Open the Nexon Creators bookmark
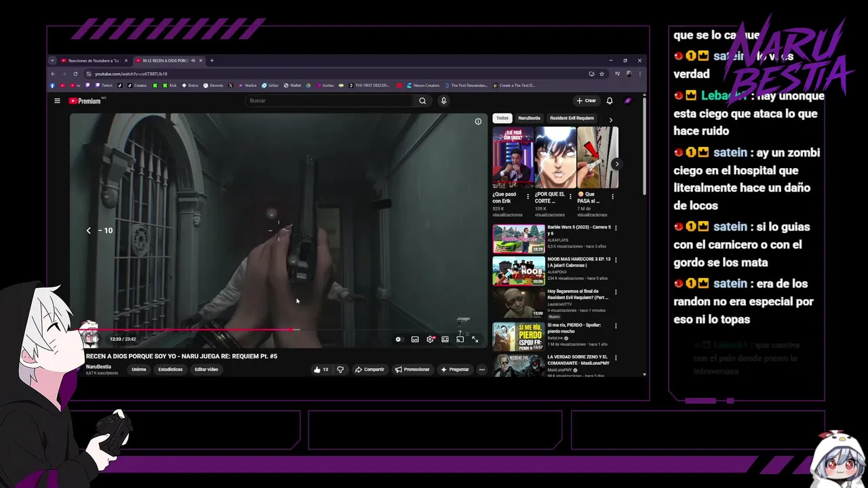868x488 pixels. (x=422, y=85)
